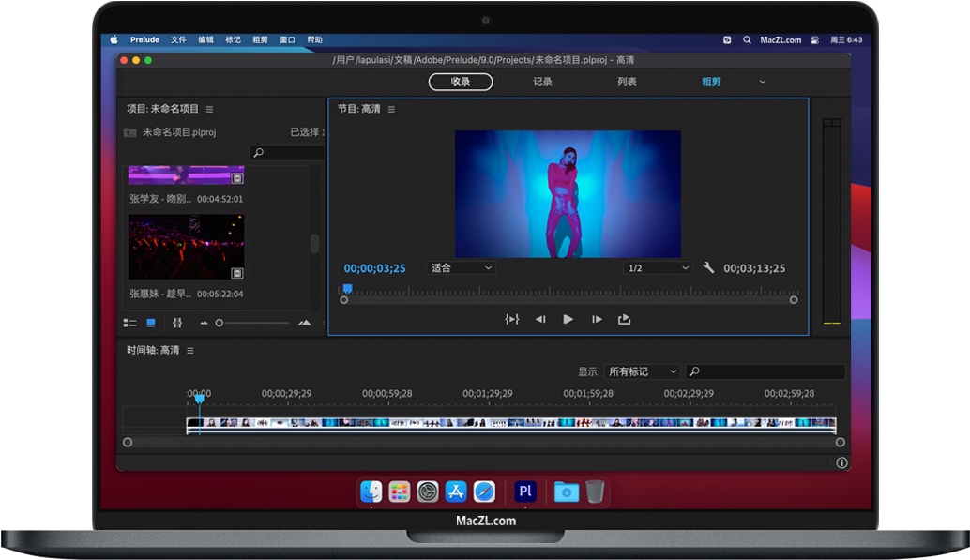Switch to the 记录 tab
The image size is (970, 560).
pos(540,82)
